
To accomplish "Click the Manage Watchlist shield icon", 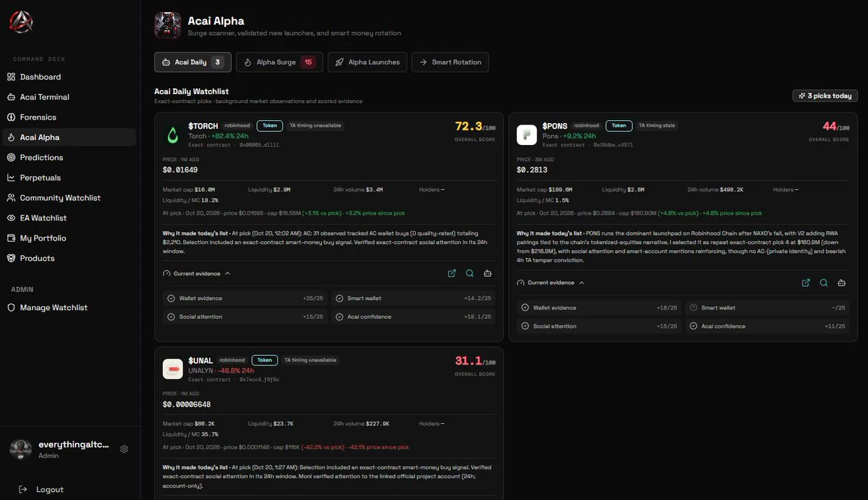I will coord(11,307).
